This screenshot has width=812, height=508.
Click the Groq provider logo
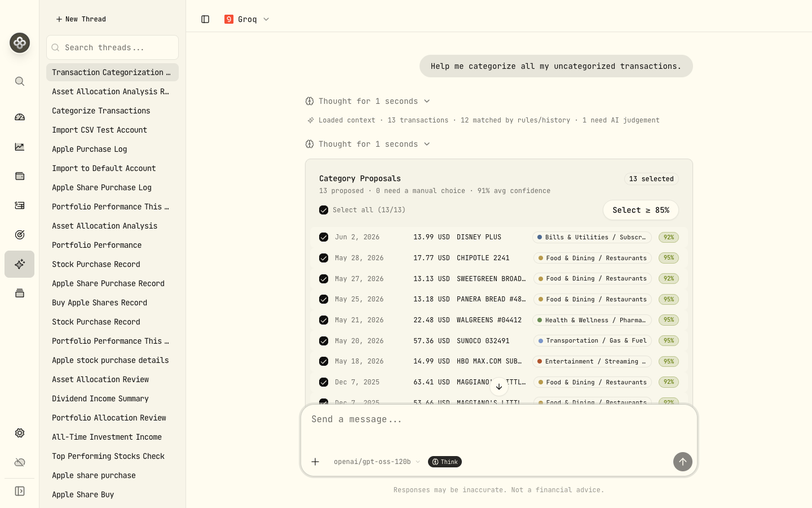click(229, 19)
